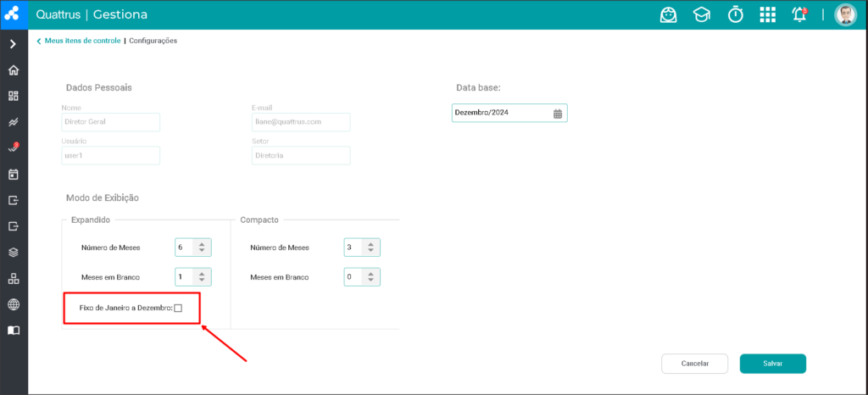Increase Compacto Número de Meses value
Screen dimensions: 868x395
371,244
